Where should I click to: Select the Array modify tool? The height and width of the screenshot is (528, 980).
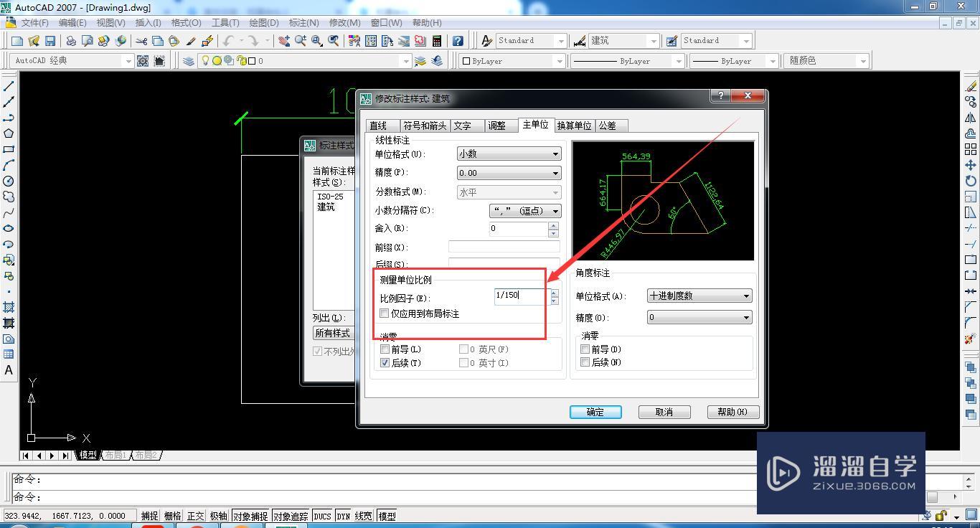971,149
